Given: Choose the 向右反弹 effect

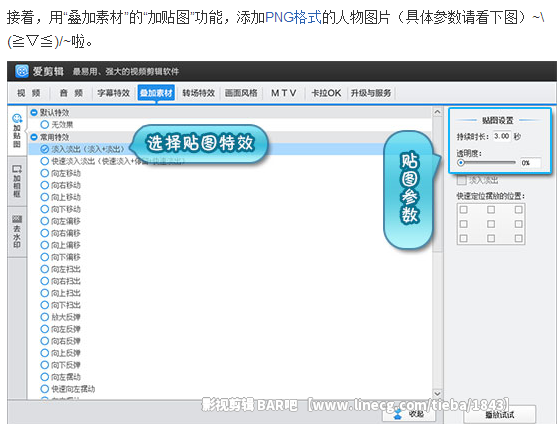Looking at the screenshot, I should click(x=44, y=341).
